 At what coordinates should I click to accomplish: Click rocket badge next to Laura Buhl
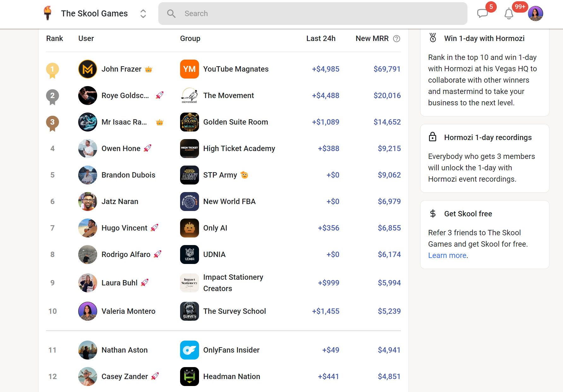coord(144,283)
